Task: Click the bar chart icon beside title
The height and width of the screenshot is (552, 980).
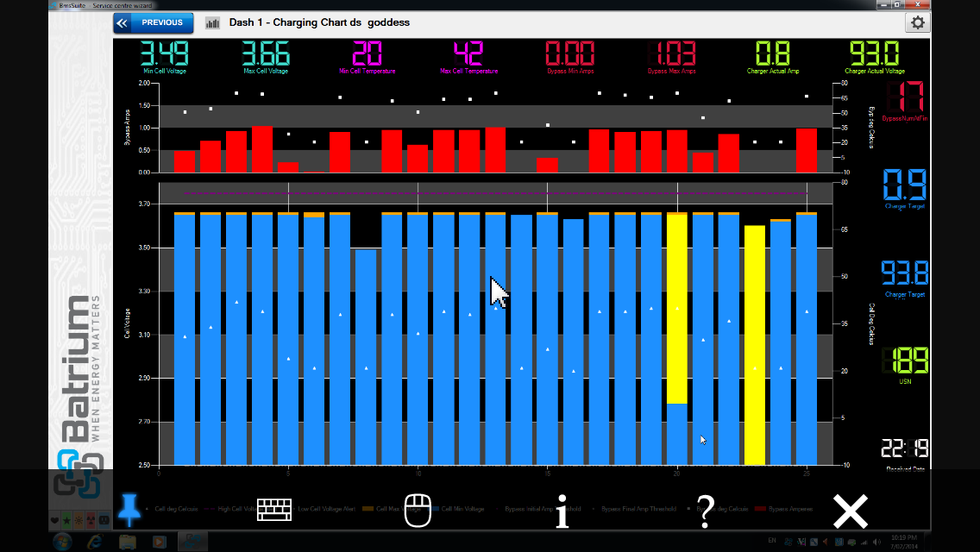Action: tap(212, 23)
